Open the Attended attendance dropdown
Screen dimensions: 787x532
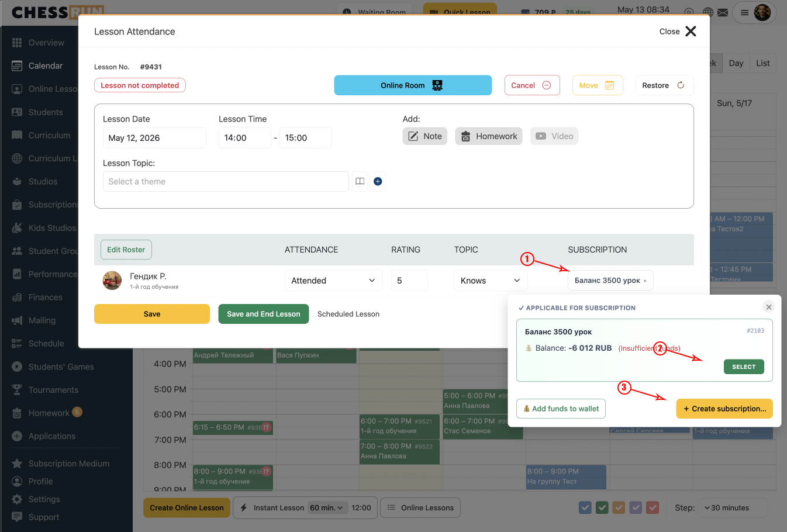[x=334, y=281]
